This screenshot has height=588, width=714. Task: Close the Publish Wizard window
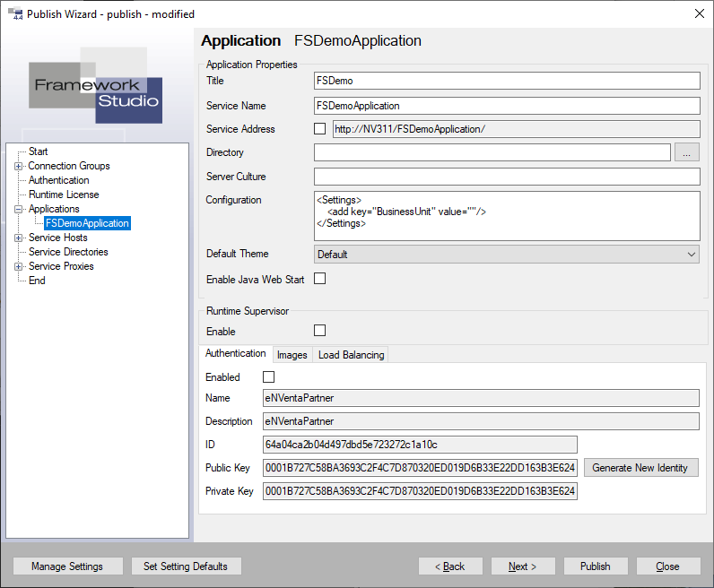click(700, 13)
